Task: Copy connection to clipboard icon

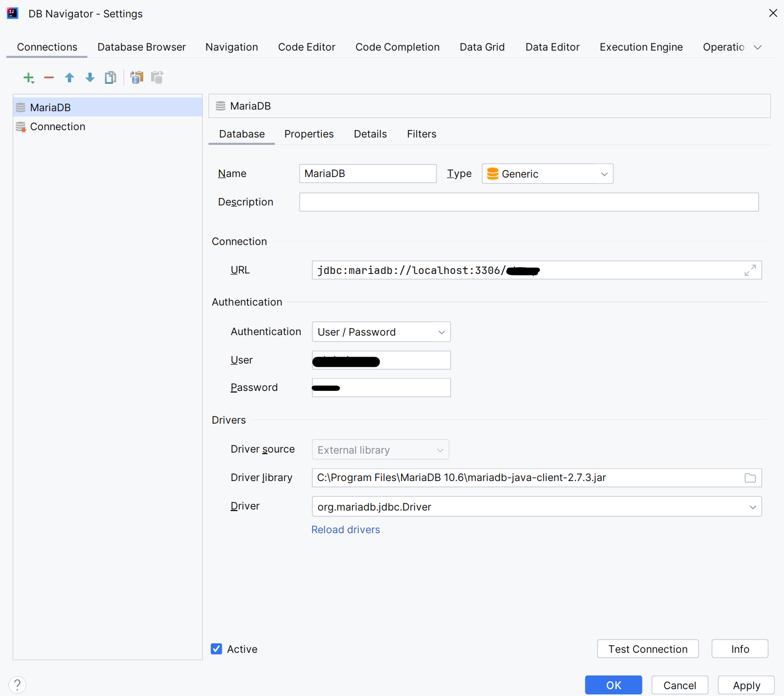Action: (137, 77)
